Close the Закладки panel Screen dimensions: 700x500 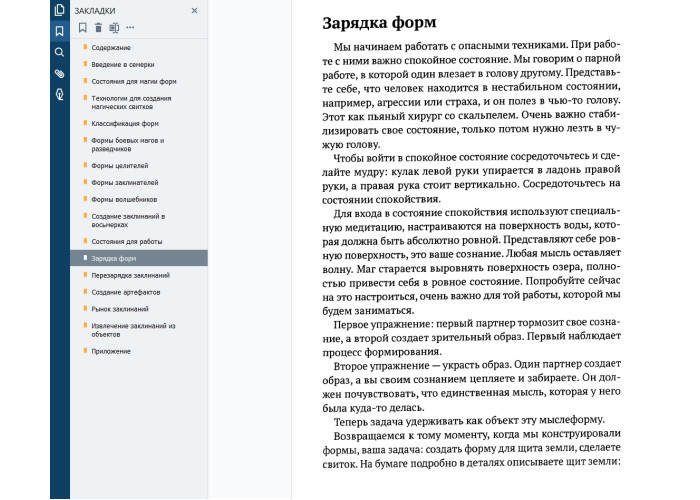(x=194, y=11)
